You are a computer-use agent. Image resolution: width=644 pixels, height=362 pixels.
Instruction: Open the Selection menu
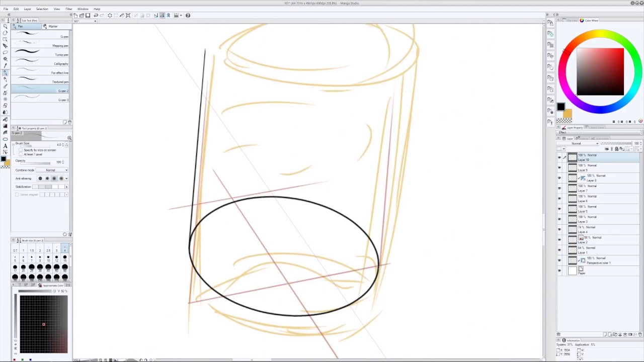pyautogui.click(x=42, y=9)
